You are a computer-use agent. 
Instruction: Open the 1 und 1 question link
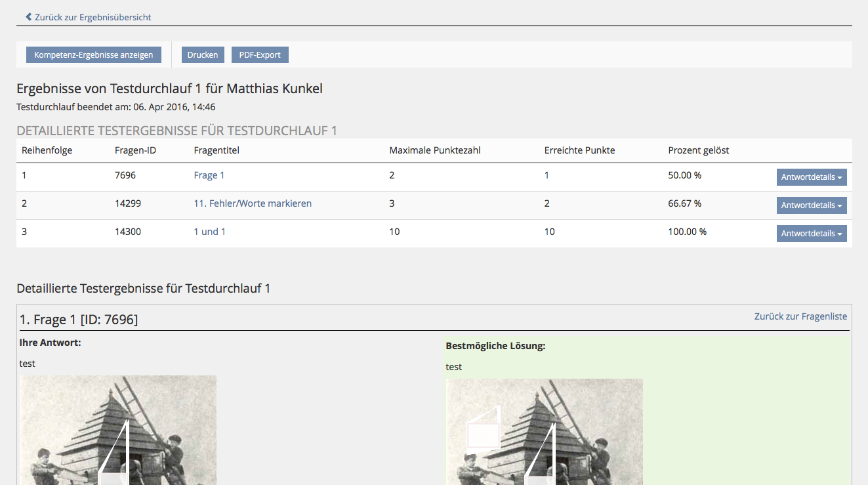pyautogui.click(x=209, y=232)
